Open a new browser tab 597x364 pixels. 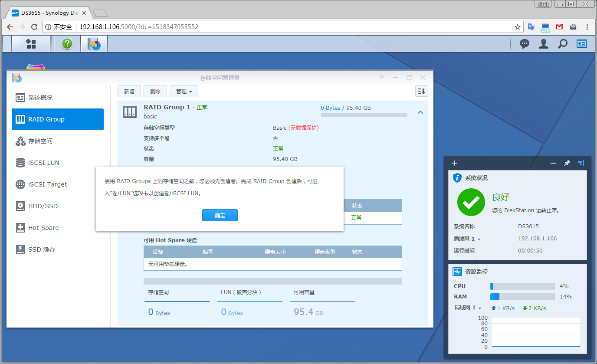click(x=100, y=13)
